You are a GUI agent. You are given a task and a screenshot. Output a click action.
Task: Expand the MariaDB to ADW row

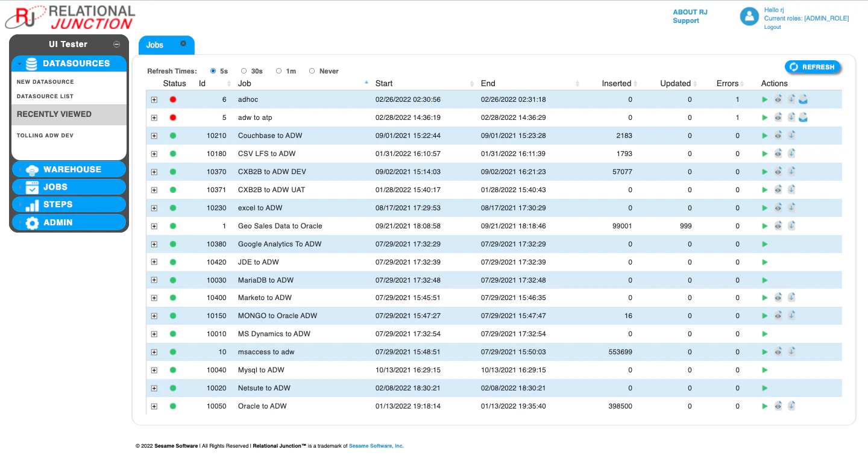tap(154, 280)
